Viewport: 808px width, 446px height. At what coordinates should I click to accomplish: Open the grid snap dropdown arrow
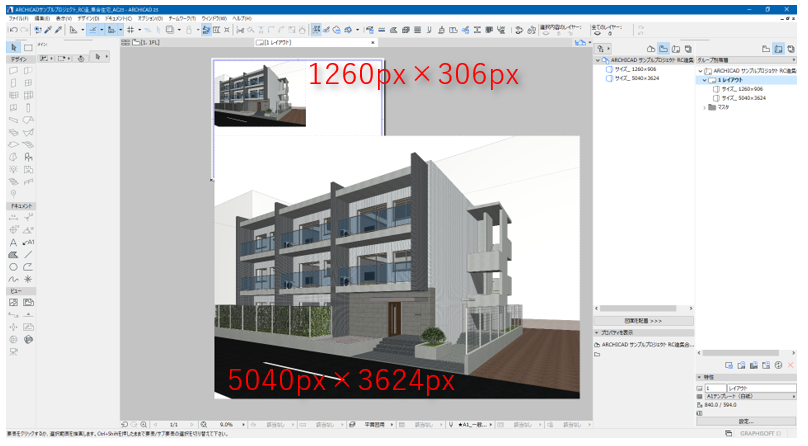click(x=139, y=30)
